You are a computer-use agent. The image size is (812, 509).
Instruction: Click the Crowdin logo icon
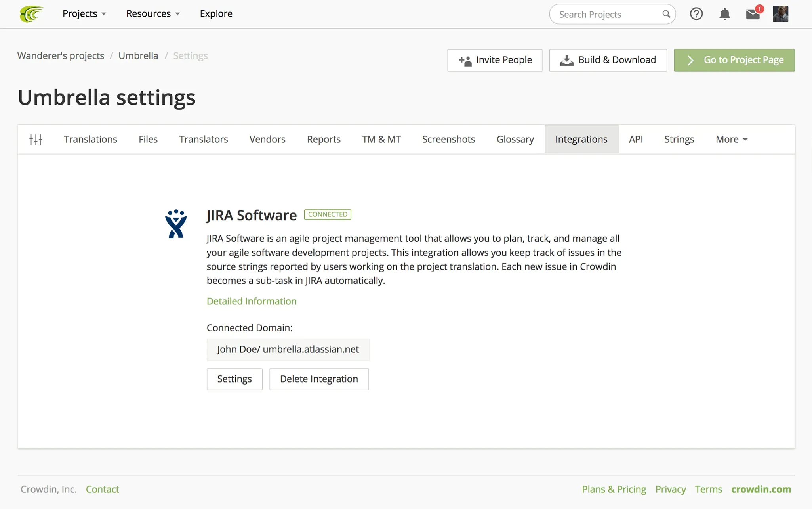31,14
